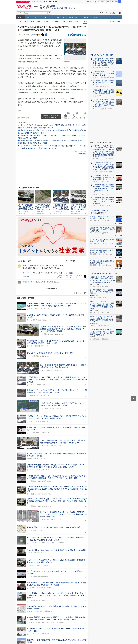Open 返信 1件 replies link

coord(26,276)
